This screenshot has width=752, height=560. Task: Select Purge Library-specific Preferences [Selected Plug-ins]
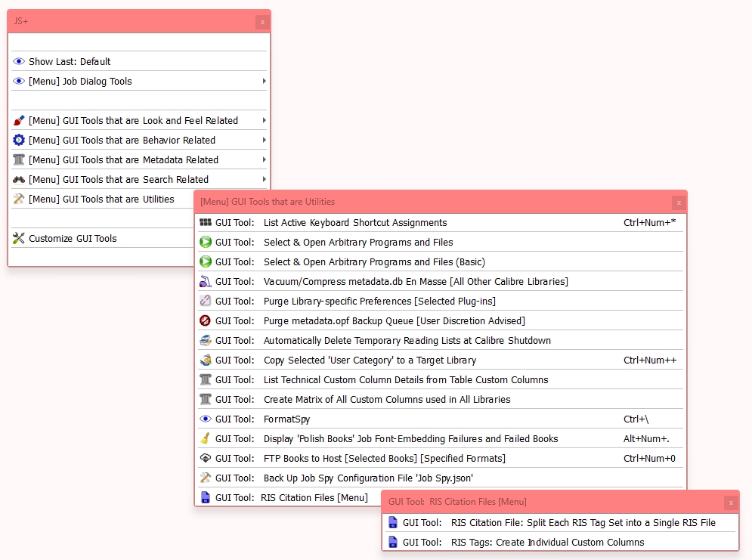tap(441, 301)
